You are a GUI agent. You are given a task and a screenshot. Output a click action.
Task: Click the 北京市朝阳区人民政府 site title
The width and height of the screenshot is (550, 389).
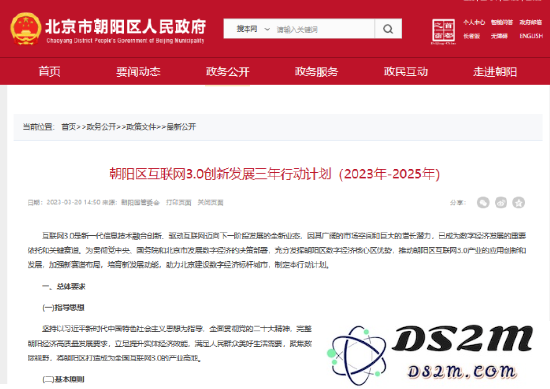pos(126,27)
